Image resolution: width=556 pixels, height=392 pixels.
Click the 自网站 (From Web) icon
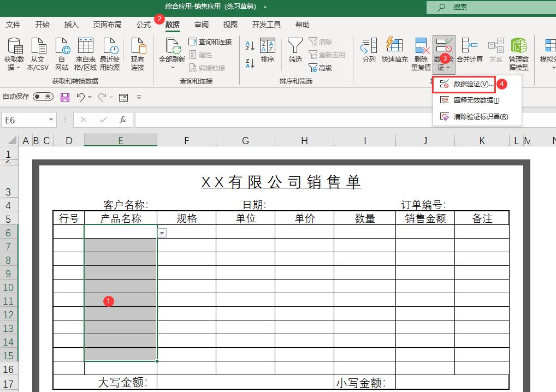click(x=62, y=54)
